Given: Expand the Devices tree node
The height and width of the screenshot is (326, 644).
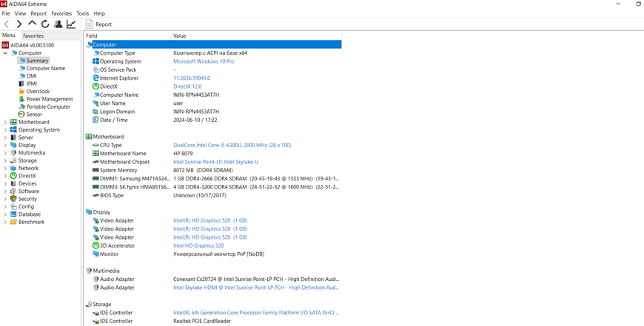Looking at the screenshot, I should click(5, 184).
